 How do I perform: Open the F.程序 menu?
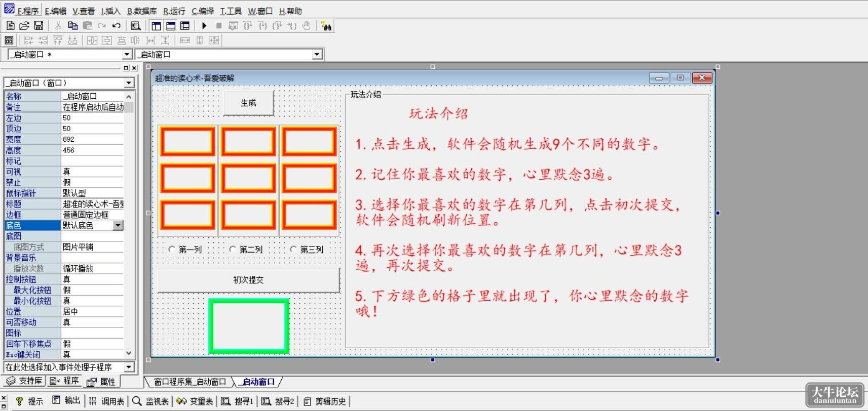tap(27, 11)
